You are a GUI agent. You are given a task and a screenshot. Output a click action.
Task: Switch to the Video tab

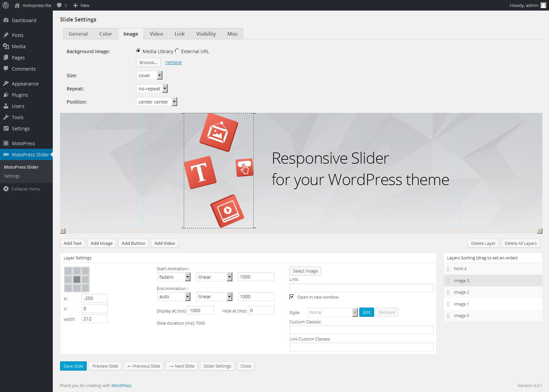[x=156, y=34]
